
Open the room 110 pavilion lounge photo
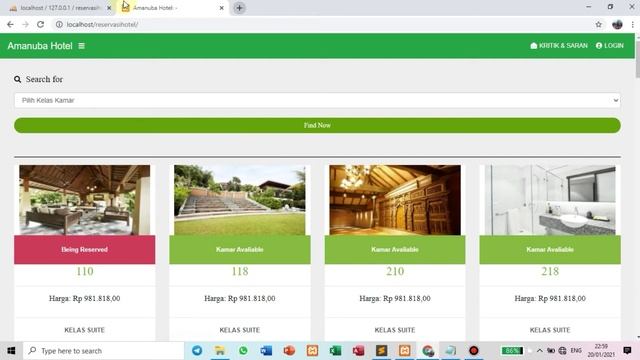point(84,200)
